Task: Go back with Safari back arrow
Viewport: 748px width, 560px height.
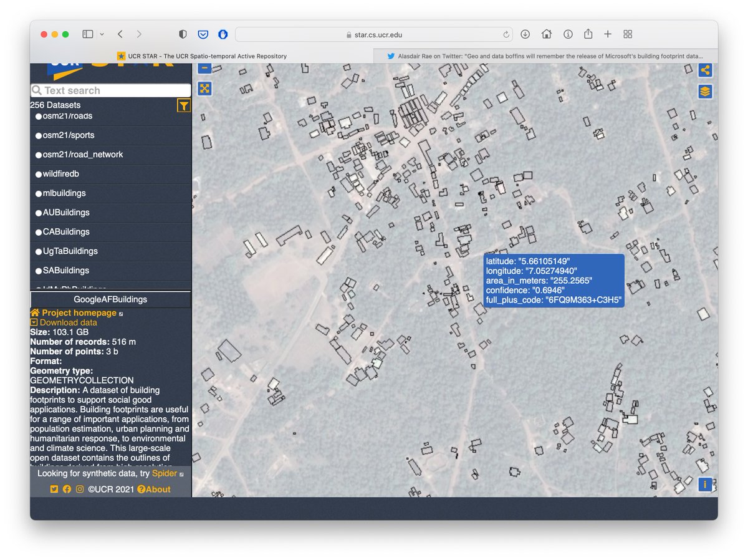Action: coord(120,34)
